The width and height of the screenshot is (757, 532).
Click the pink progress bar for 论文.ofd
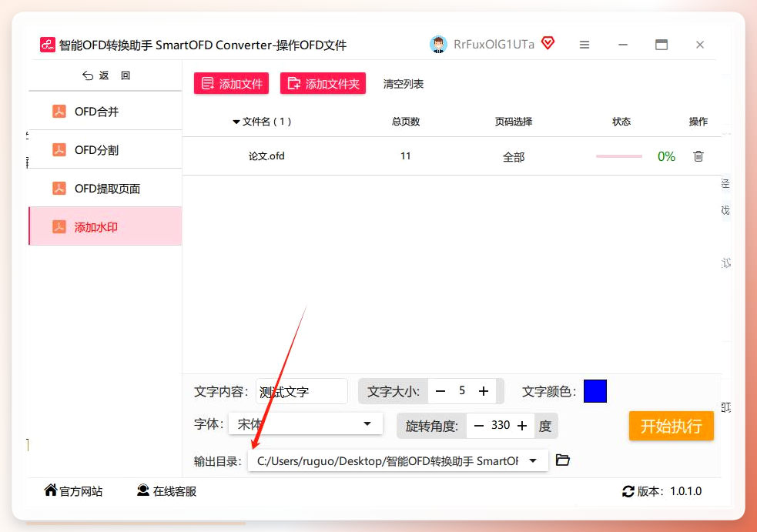(x=619, y=156)
